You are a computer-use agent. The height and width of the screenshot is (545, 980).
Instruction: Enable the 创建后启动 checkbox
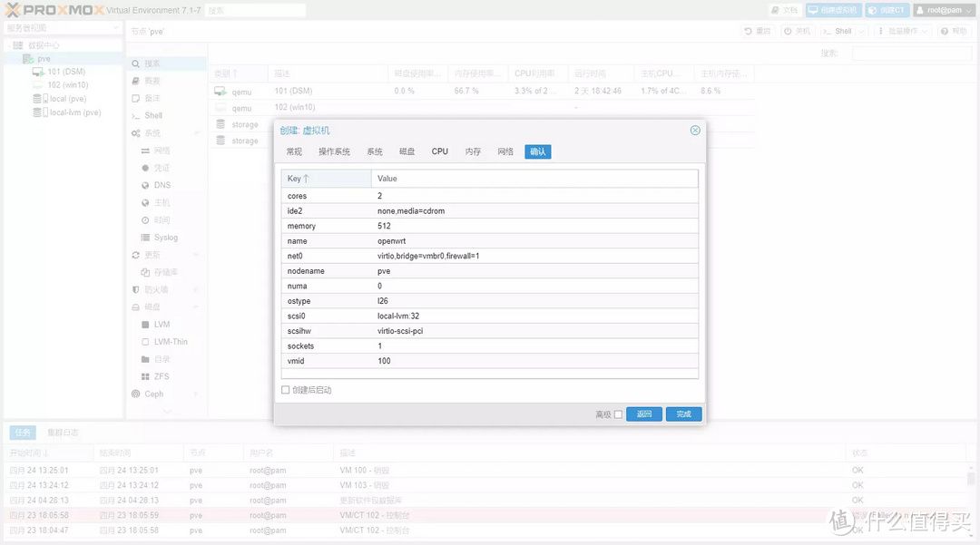click(x=285, y=390)
